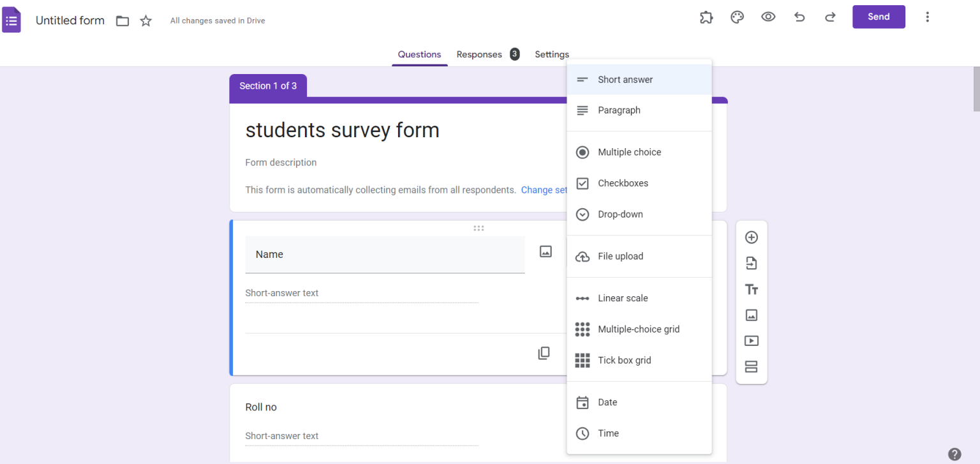Switch to the Questions tab
Image resolution: width=980 pixels, height=464 pixels.
click(x=419, y=54)
